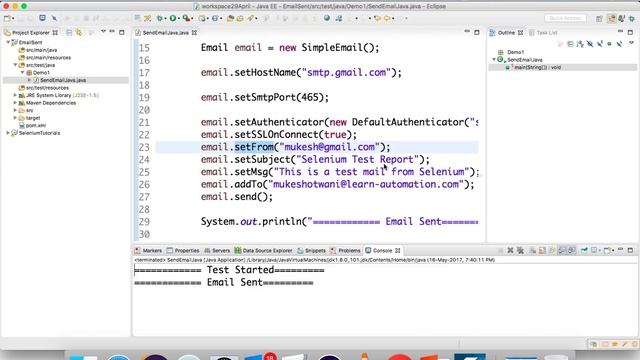This screenshot has height=360, width=640.
Task: Toggle Hide Fields in Outline toolbar
Action: pyautogui.click(x=590, y=44)
